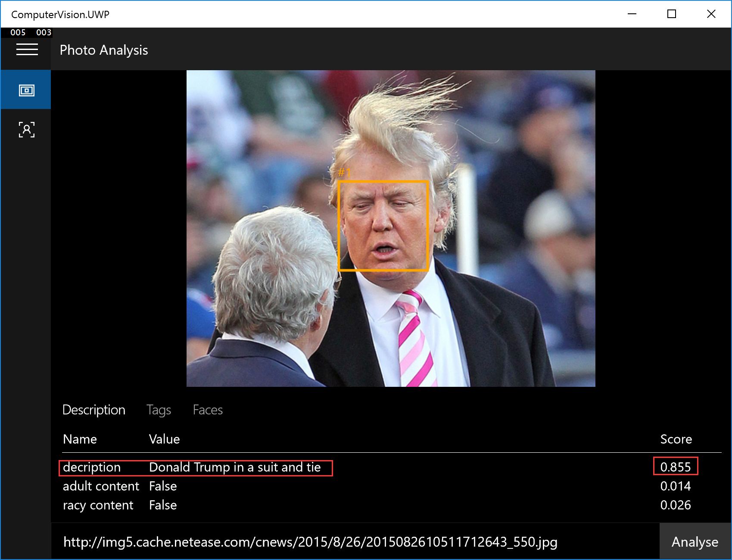Open the hamburger navigation menu
Viewport: 732px width, 560px height.
point(27,50)
